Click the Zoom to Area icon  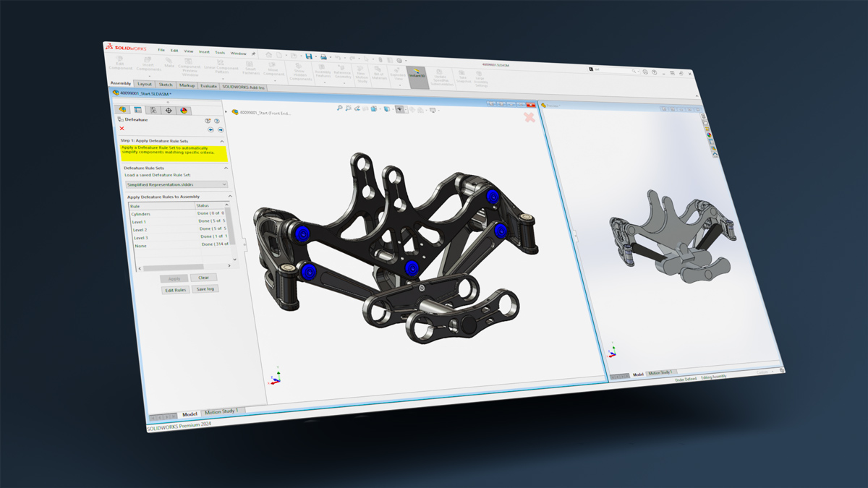349,108
